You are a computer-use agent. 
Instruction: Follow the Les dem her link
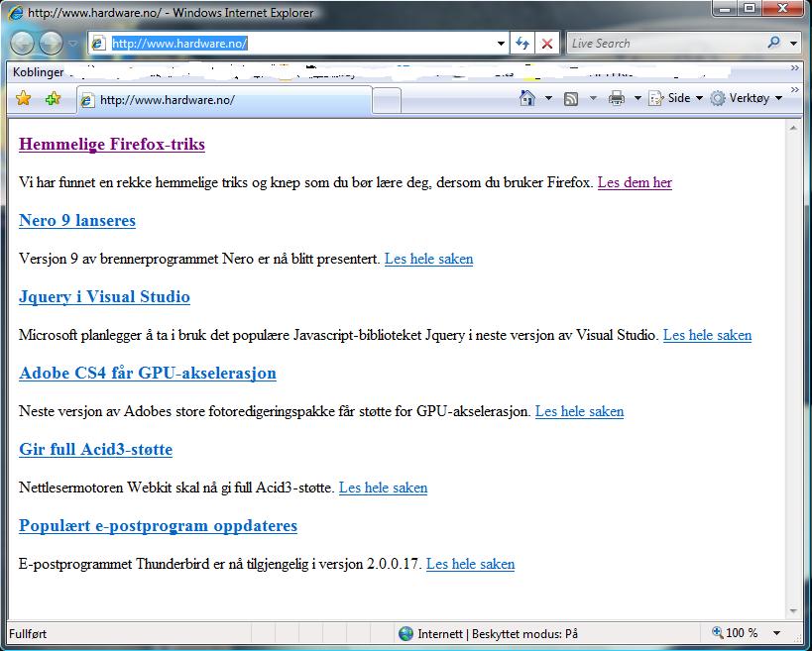[635, 182]
